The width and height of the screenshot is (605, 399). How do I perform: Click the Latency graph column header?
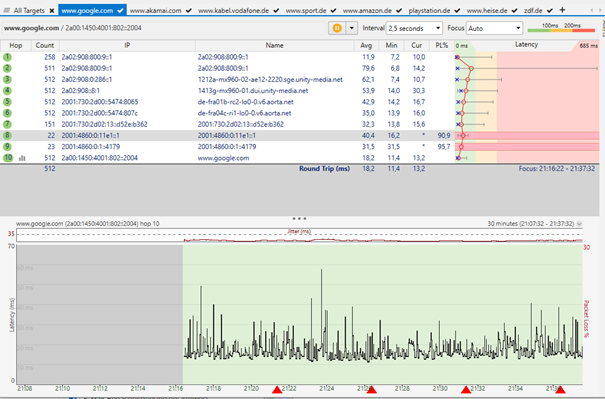[x=526, y=45]
